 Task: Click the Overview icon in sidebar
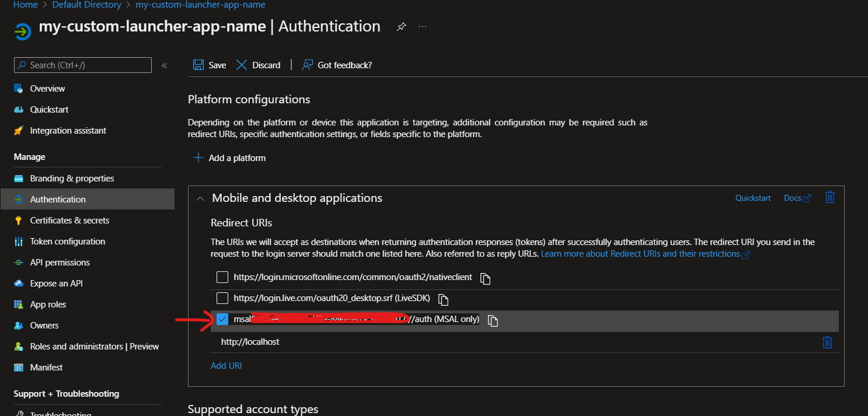[19, 89]
